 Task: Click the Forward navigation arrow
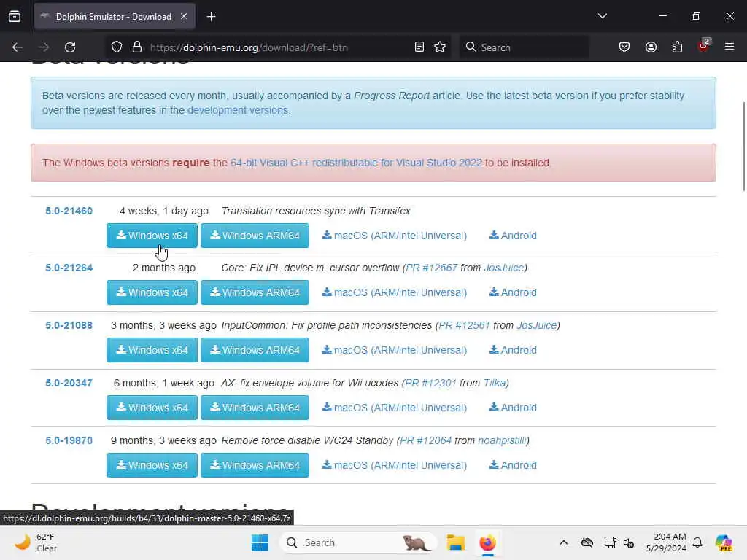click(44, 47)
